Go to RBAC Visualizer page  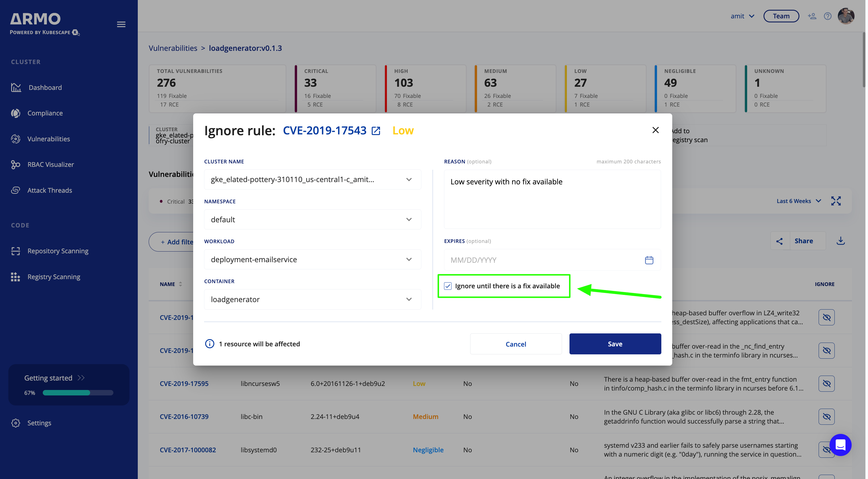[51, 165]
